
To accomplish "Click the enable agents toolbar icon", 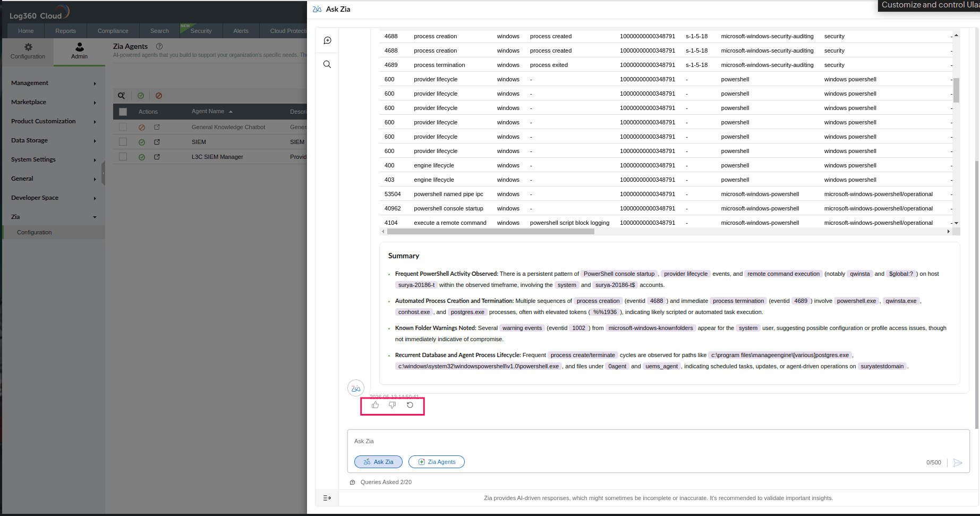I will click(141, 96).
